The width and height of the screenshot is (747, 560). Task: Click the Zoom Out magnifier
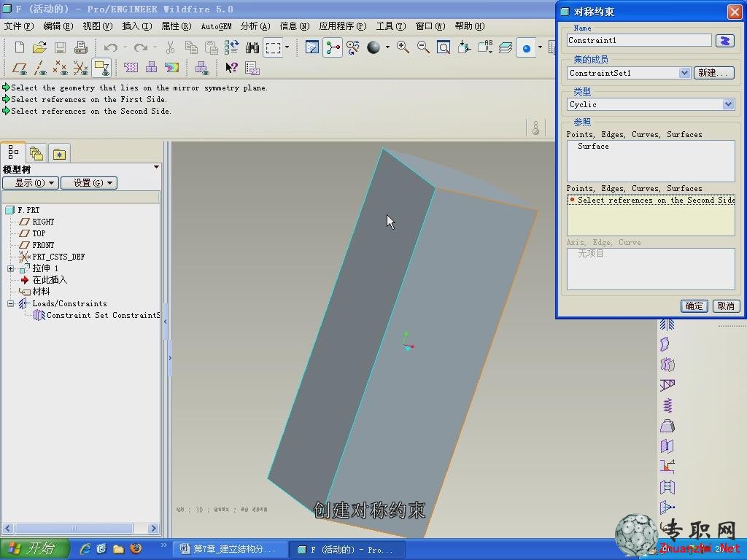pos(423,47)
